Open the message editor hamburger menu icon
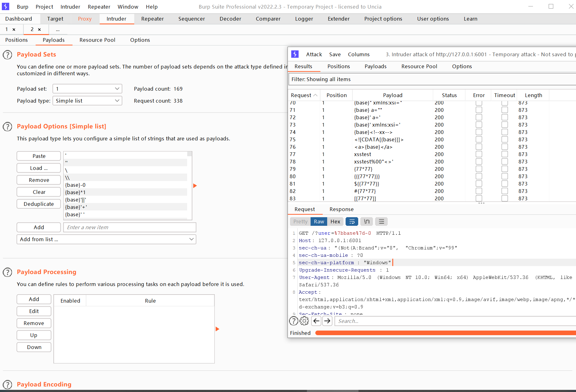Screen dimensions: 576x392 click(382, 221)
